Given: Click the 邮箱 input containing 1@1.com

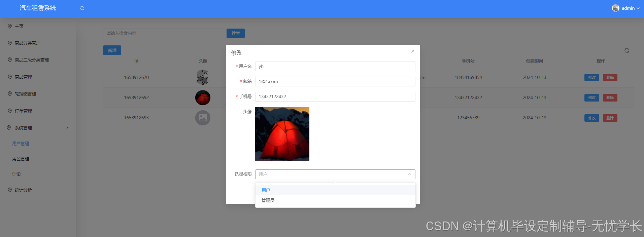Looking at the screenshot, I should pyautogui.click(x=335, y=81).
